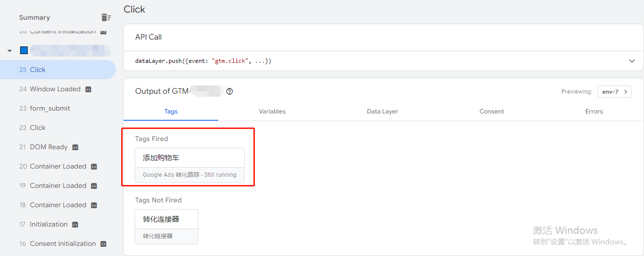Click the code icon next to Window Loaded

pyautogui.click(x=88, y=89)
